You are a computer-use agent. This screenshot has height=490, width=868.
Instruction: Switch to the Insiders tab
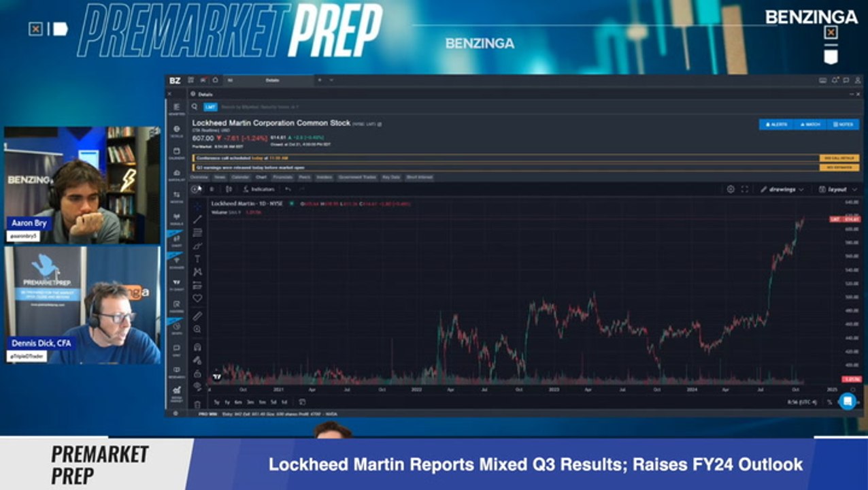pyautogui.click(x=324, y=177)
